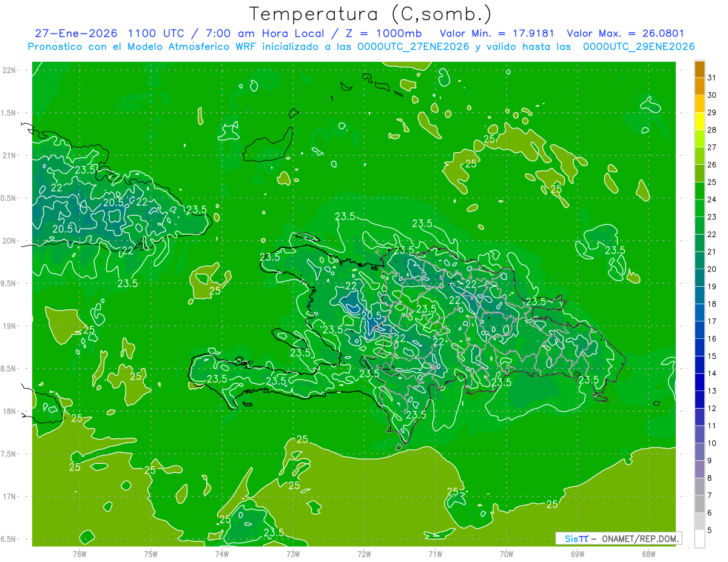This screenshot has height=562, width=728.
Task: Pick the legend band between 10 and 11
Action: click(699, 435)
